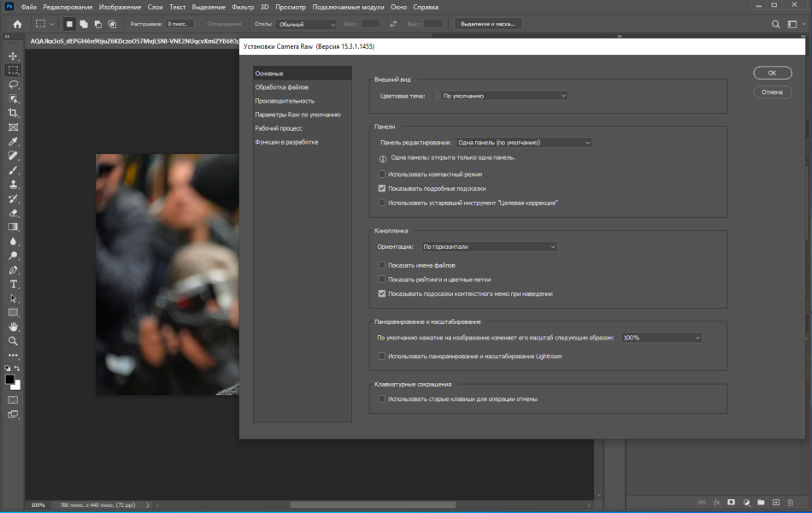Click the foreground color swatch
812x513 pixels.
point(10,380)
